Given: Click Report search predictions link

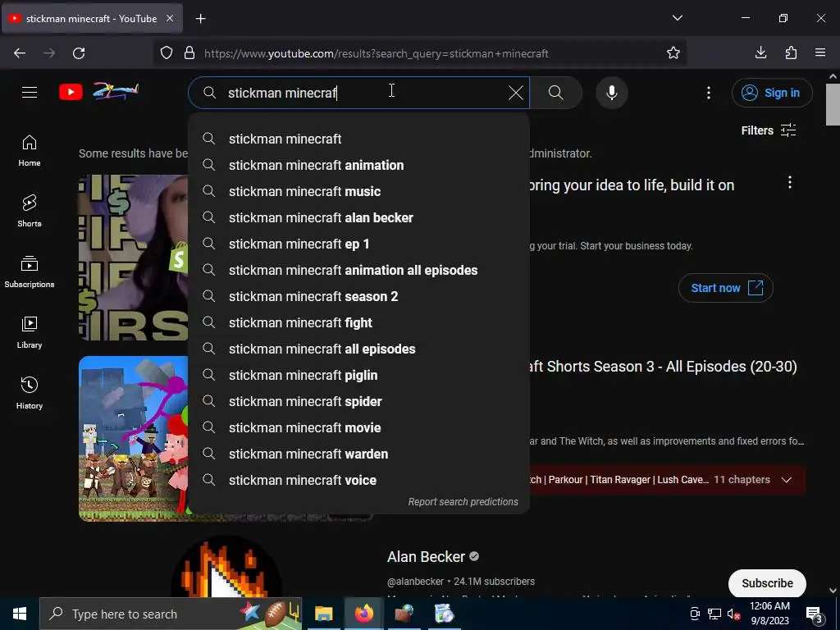Looking at the screenshot, I should [x=463, y=502].
